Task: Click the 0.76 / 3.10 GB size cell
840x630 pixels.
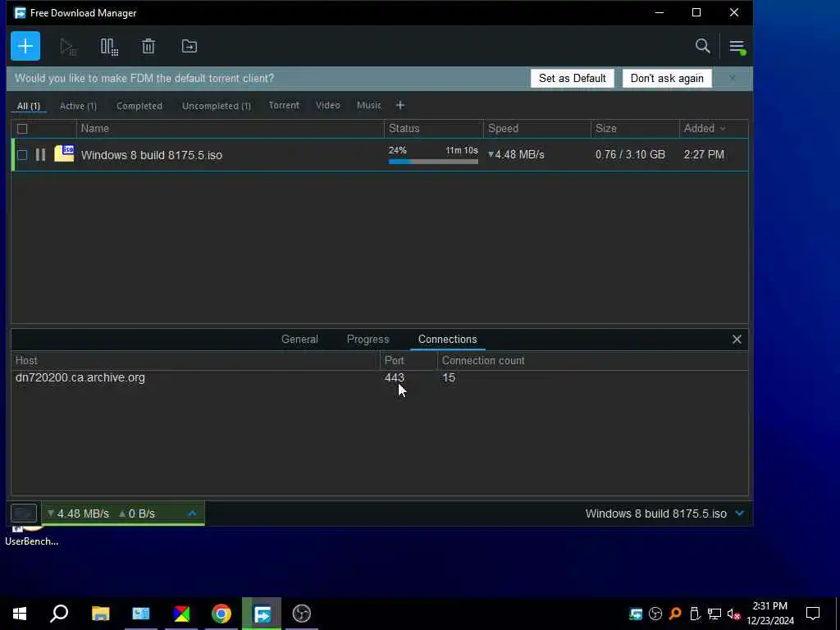Action: (630, 155)
